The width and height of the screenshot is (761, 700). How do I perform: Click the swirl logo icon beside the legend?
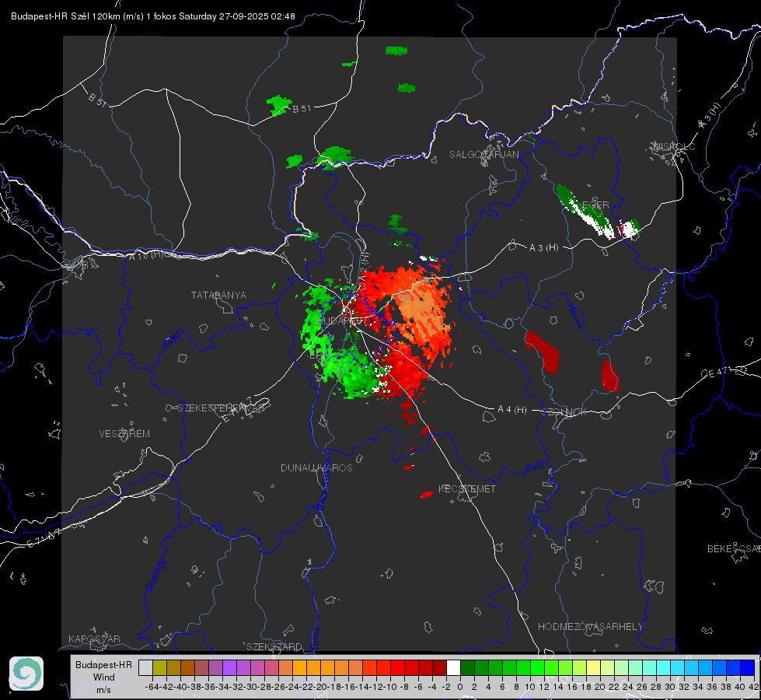(26, 674)
